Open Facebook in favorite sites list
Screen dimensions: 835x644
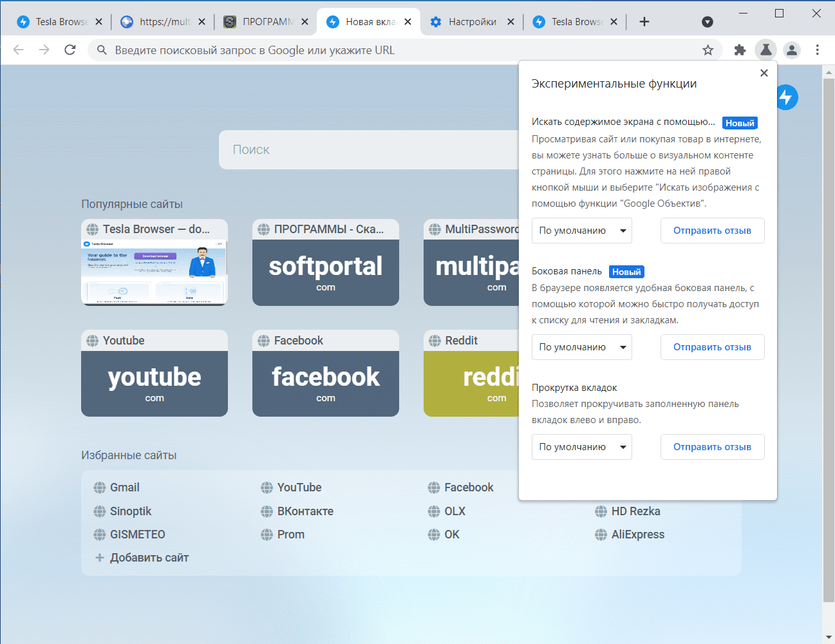461,488
